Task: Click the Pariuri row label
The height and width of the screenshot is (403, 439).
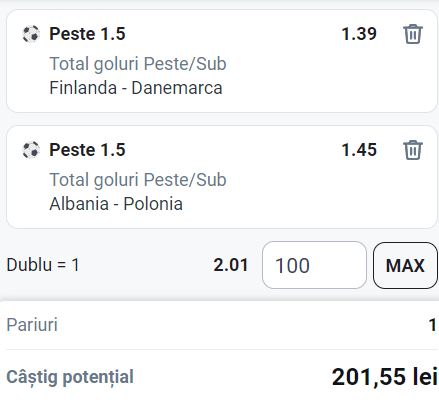Action: [x=32, y=325]
